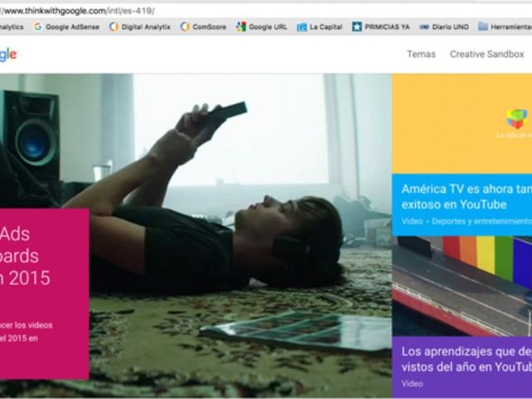Click the Video tag in the purple card
532x399 pixels.
(x=412, y=384)
